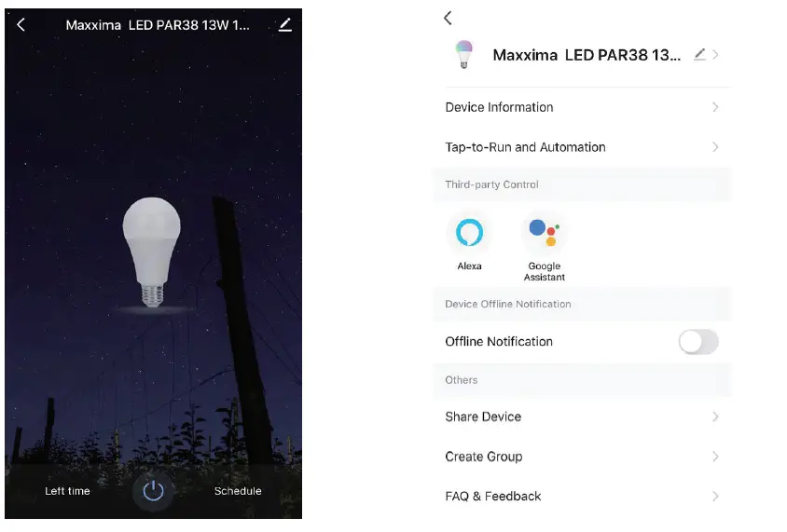Viewport: 787px width, 532px height.
Task: Enable the Offline Notification switch
Action: 698,342
